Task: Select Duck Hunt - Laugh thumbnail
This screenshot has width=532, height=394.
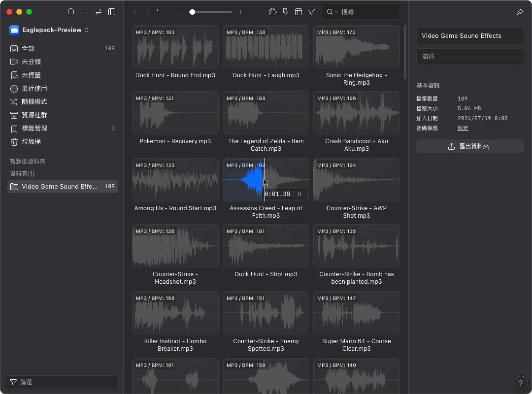Action: tap(266, 47)
